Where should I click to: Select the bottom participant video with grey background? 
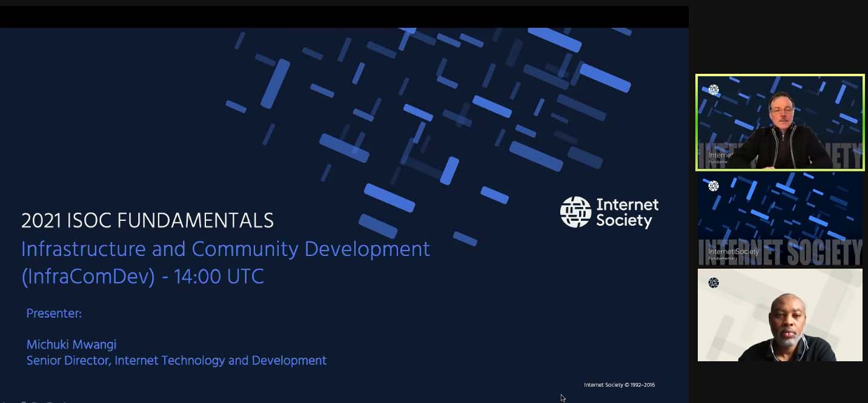[780, 315]
